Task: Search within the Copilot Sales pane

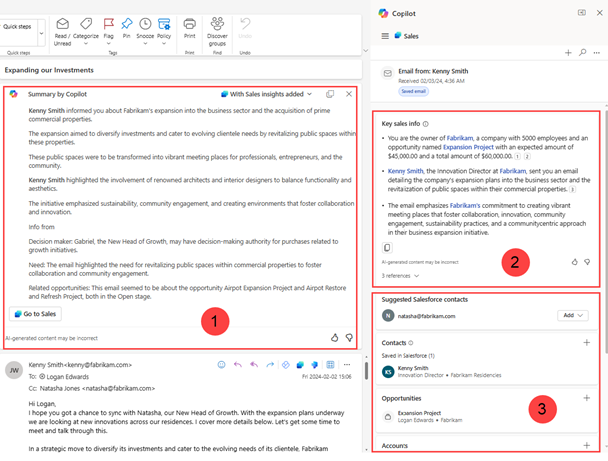Action: (x=582, y=52)
